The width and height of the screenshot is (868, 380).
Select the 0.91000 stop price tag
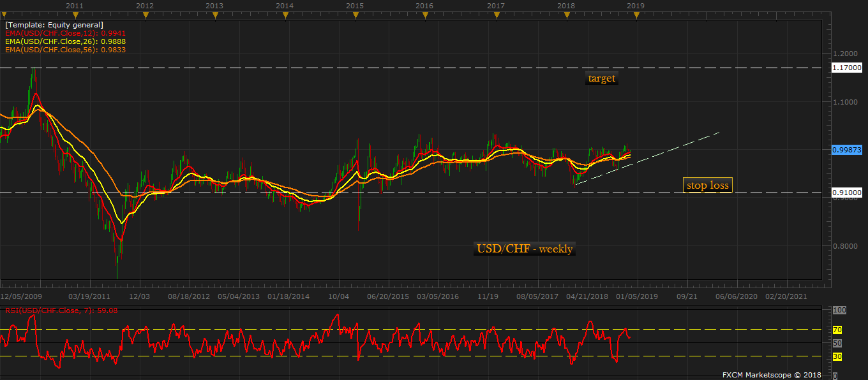coord(848,193)
